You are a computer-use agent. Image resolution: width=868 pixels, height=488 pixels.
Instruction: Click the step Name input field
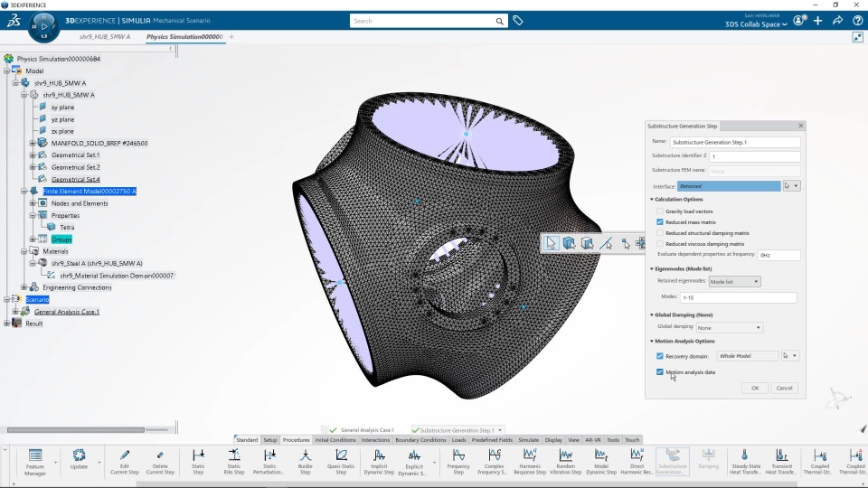pyautogui.click(x=734, y=142)
